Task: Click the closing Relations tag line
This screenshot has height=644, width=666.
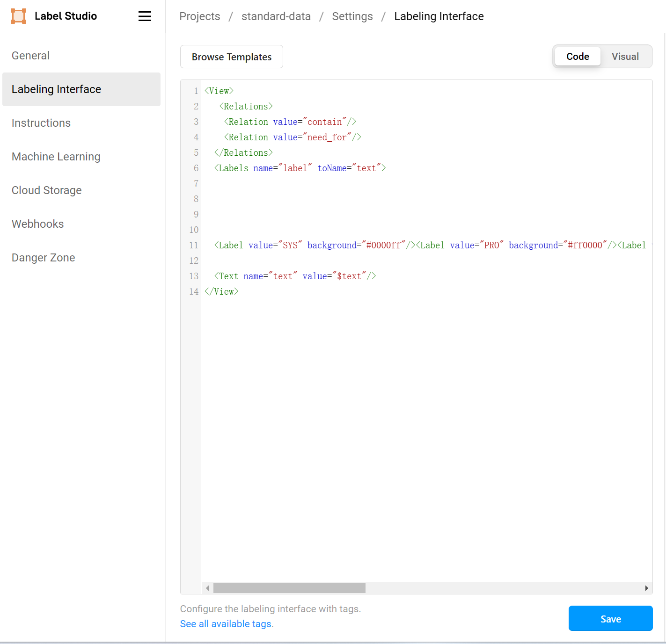Action: point(243,152)
